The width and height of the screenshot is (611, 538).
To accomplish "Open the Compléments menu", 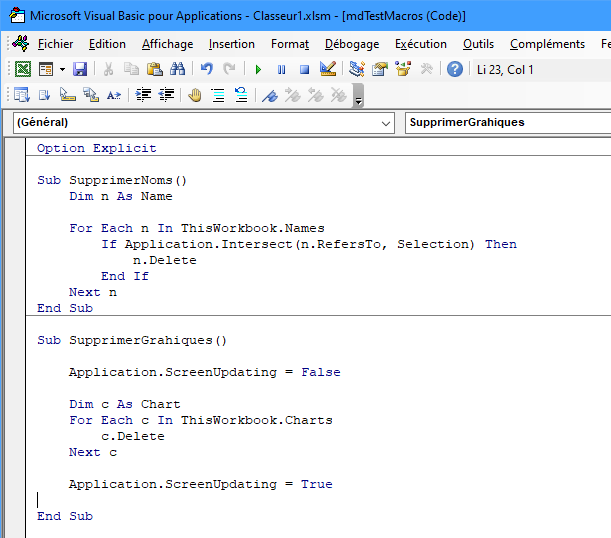I will (x=547, y=44).
